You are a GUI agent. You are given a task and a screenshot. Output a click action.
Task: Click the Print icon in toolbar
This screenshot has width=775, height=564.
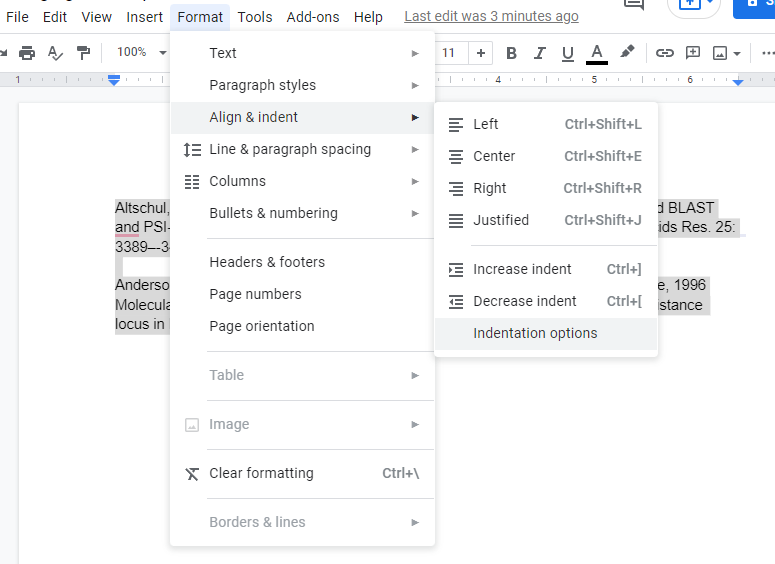point(27,53)
